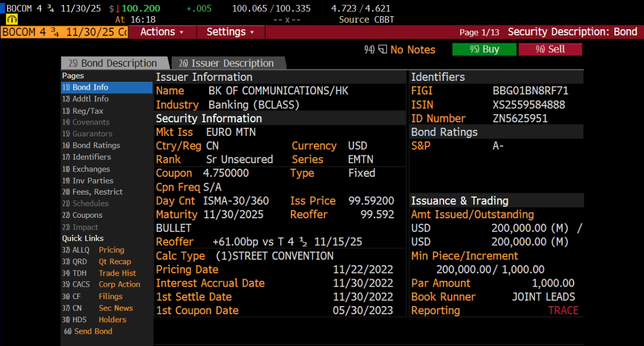Open CN Sec News quick link
This screenshot has height=346, width=644.
pyautogui.click(x=98, y=308)
